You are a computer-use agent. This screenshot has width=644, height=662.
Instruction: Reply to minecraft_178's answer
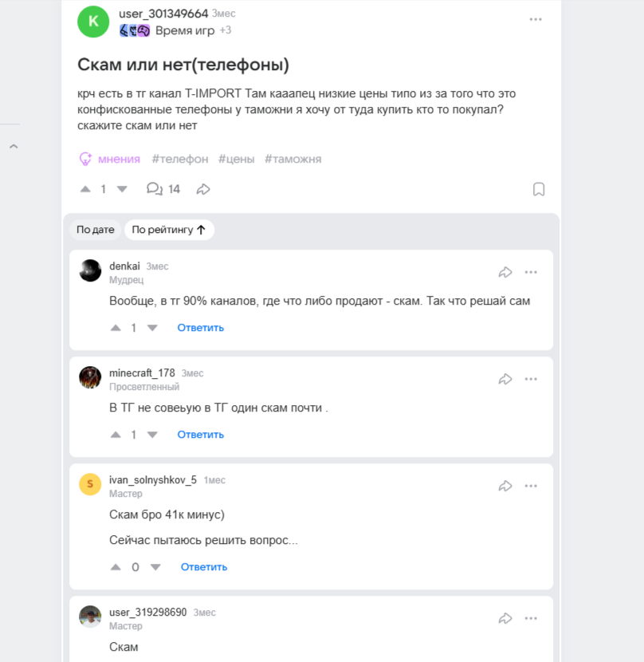(x=200, y=435)
